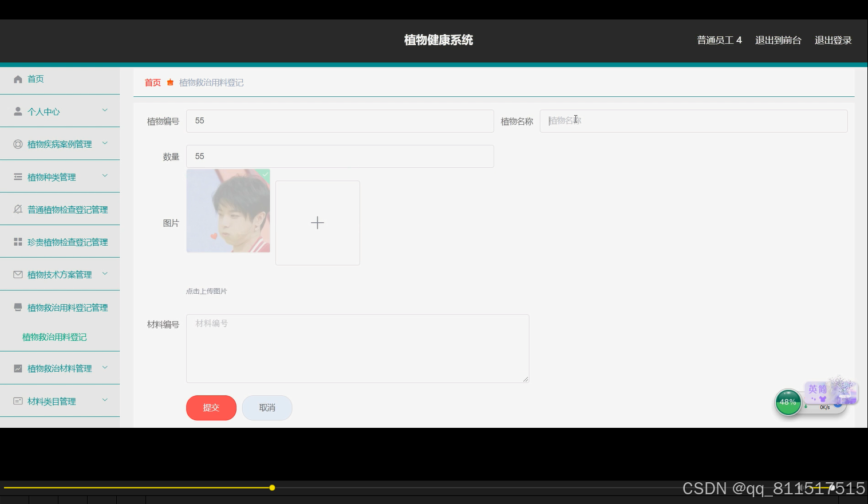Click the 植物救治材料管理 sidebar icon
Screen dimensions: 868x504
pos(18,368)
